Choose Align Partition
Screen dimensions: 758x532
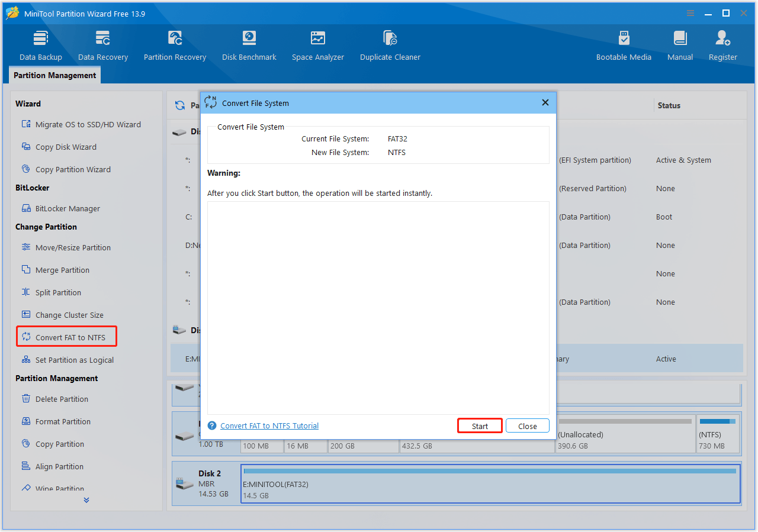[52, 466]
